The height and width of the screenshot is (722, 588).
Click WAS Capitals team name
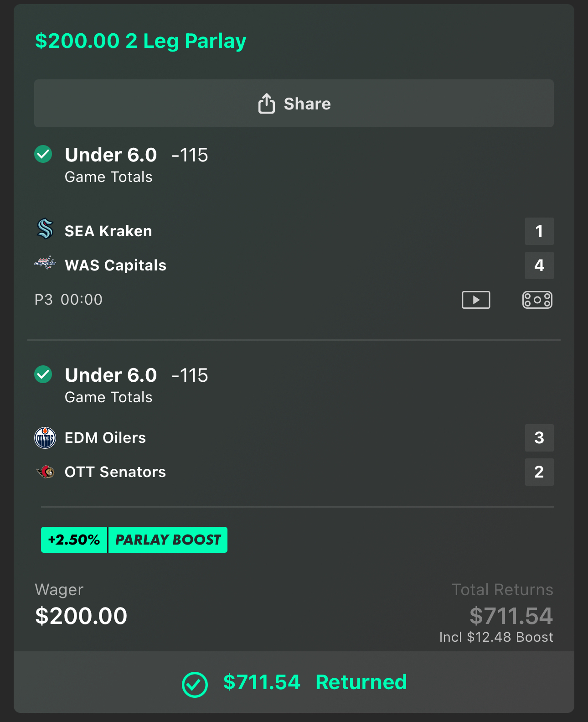pyautogui.click(x=115, y=265)
